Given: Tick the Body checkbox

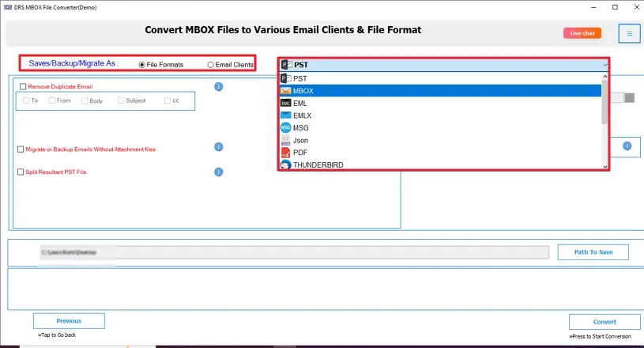Looking at the screenshot, I should (x=85, y=101).
